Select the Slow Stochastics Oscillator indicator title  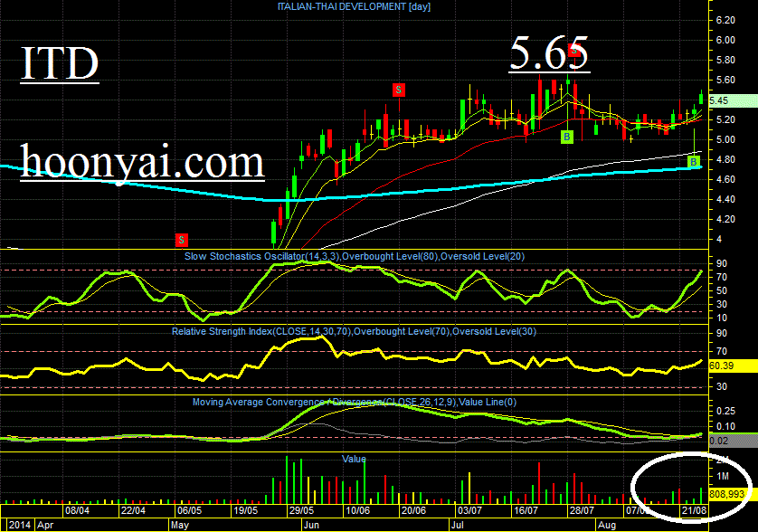coord(355,256)
